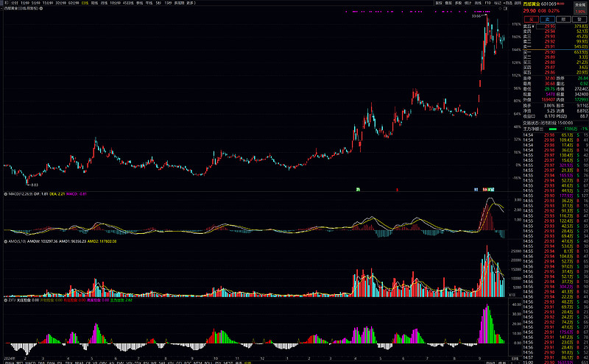The height and width of the screenshot is (364, 589).
Task: Click the diamond icon above the price axis
Action: pyautogui.click(x=500, y=8)
